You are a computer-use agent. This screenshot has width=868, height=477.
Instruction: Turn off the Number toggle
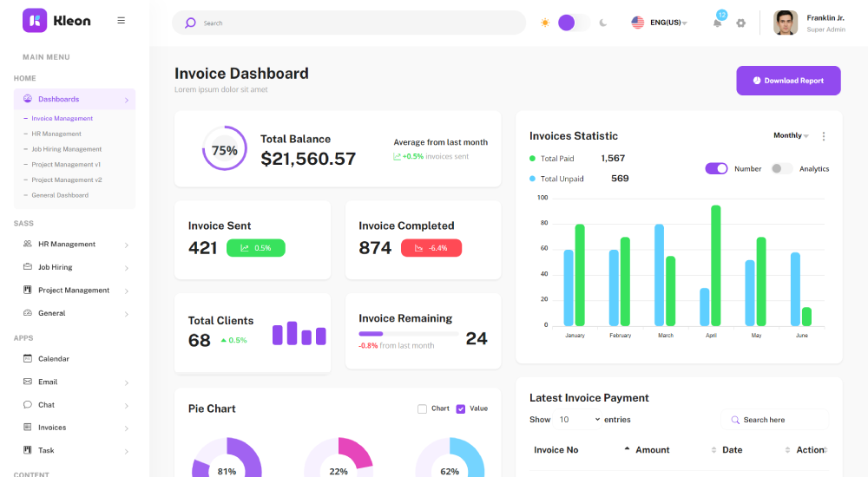point(716,169)
